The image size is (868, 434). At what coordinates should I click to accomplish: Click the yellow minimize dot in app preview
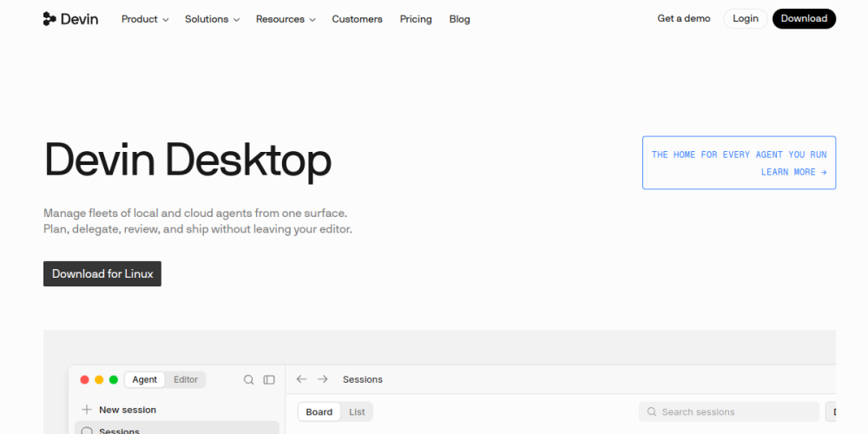point(99,380)
